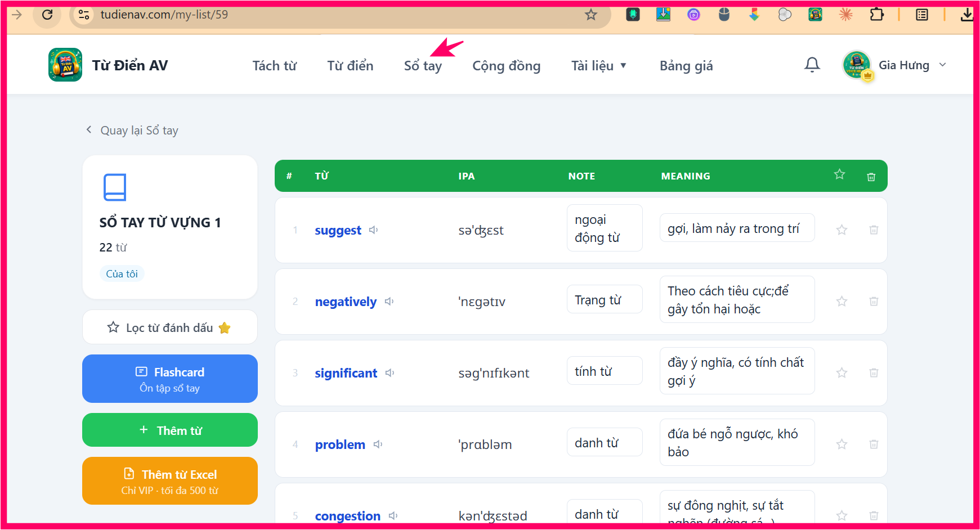
Task: Open the Cộng đồng menu
Action: 506,66
